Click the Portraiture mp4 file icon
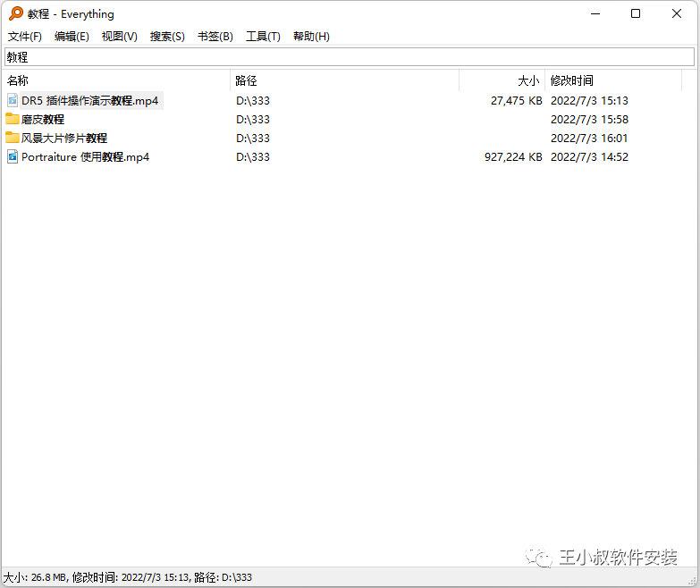Image resolution: width=700 pixels, height=588 pixels. tap(13, 156)
